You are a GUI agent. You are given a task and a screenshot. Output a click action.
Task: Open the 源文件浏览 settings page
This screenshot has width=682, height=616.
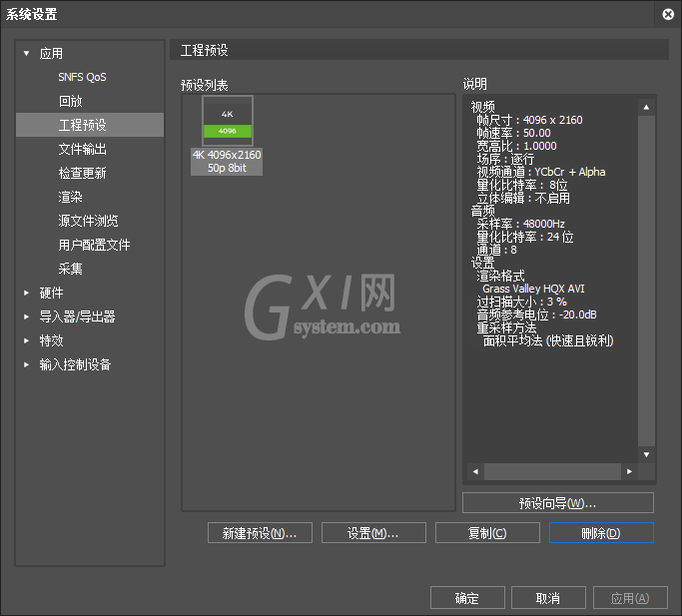(x=90, y=221)
